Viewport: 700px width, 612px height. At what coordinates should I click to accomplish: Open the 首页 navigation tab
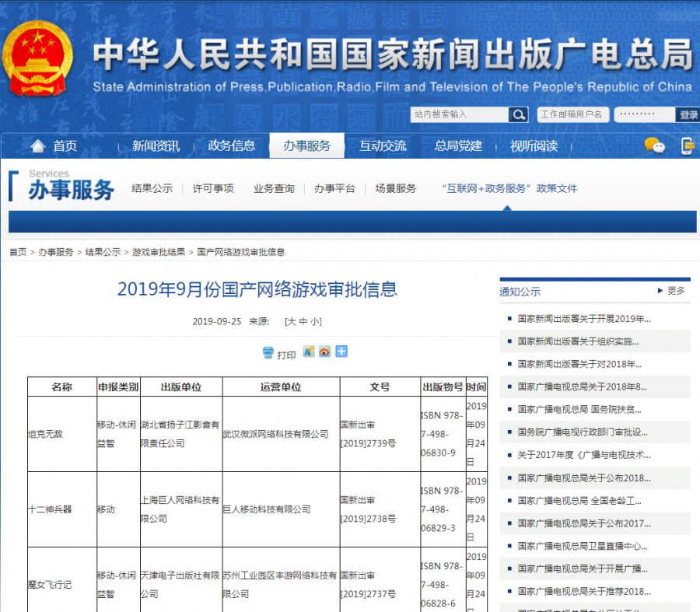coord(65,146)
